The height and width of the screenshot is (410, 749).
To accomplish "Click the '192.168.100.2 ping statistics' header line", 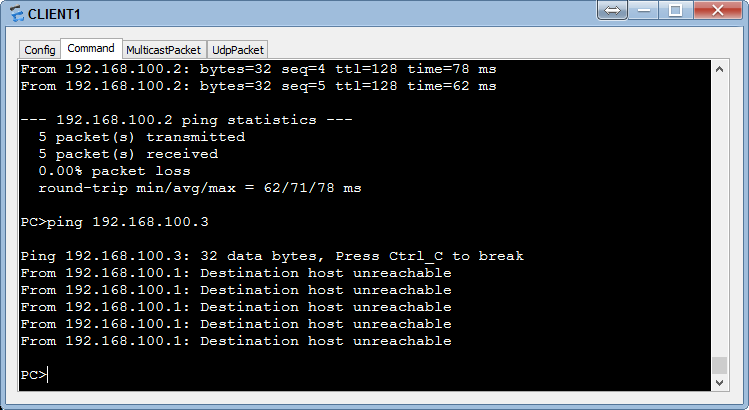I will click(x=187, y=120).
